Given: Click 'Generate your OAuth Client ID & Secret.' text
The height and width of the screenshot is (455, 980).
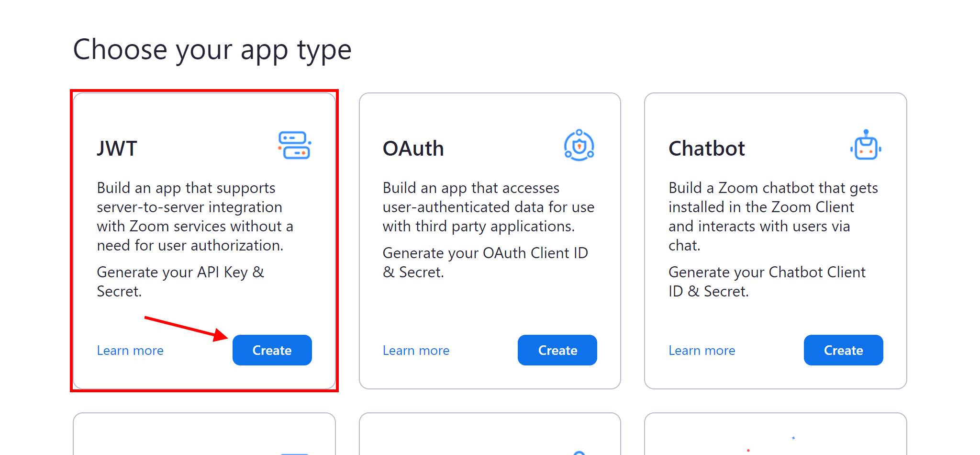Looking at the screenshot, I should pyautogui.click(x=485, y=262).
